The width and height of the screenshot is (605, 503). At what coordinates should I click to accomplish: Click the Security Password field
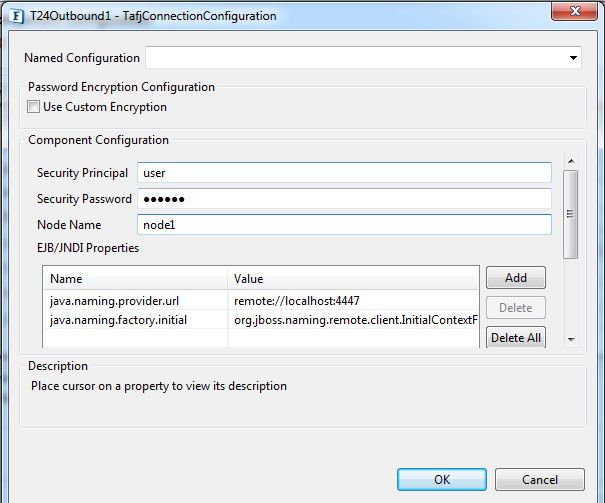click(x=343, y=199)
